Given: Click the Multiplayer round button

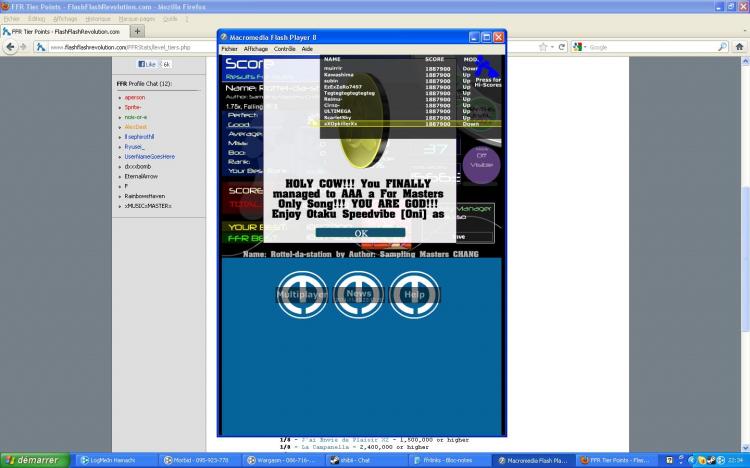Looking at the screenshot, I should point(302,295).
